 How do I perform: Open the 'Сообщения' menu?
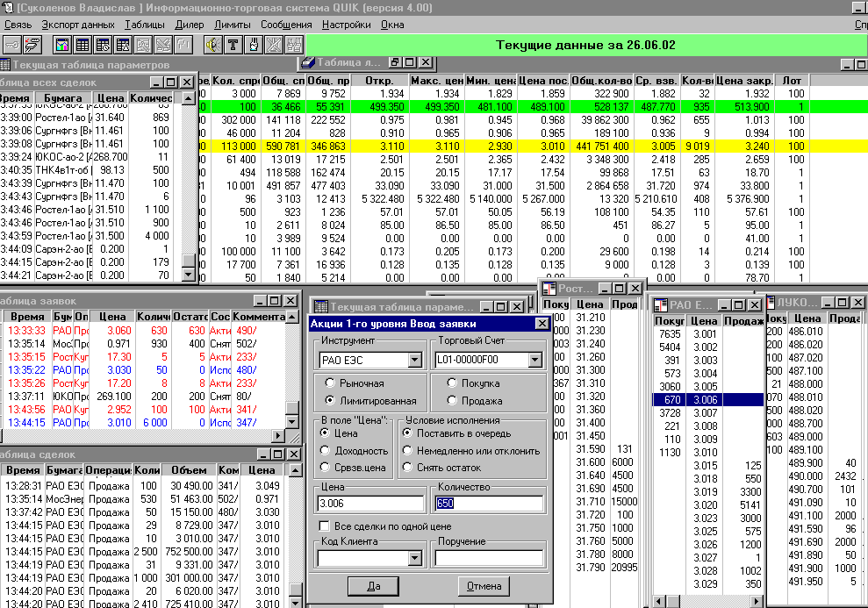coord(286,25)
